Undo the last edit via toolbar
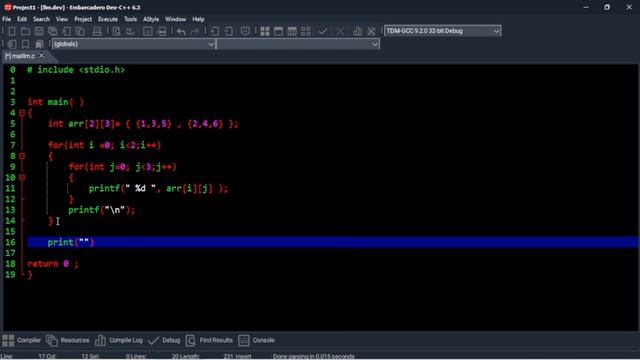This screenshot has width=640, height=360. (181, 31)
